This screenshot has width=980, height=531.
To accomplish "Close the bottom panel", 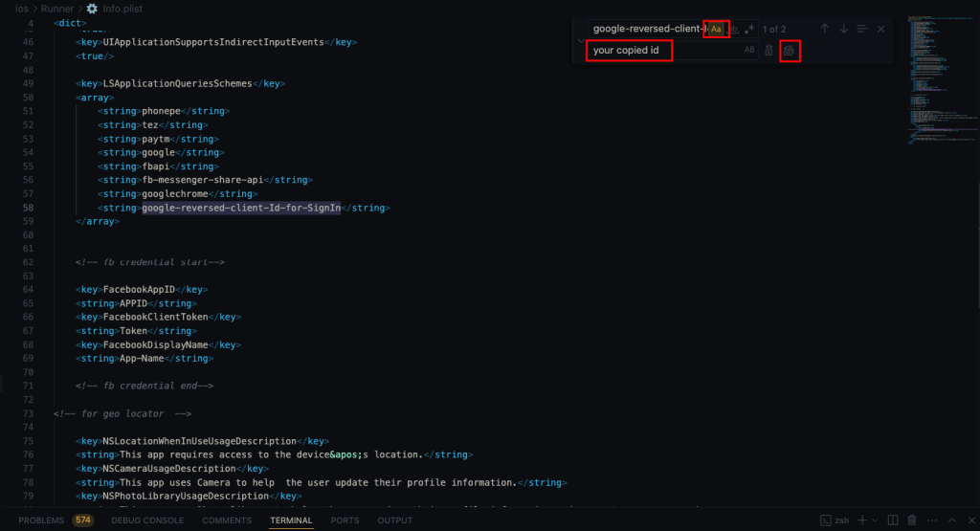I will [x=971, y=520].
